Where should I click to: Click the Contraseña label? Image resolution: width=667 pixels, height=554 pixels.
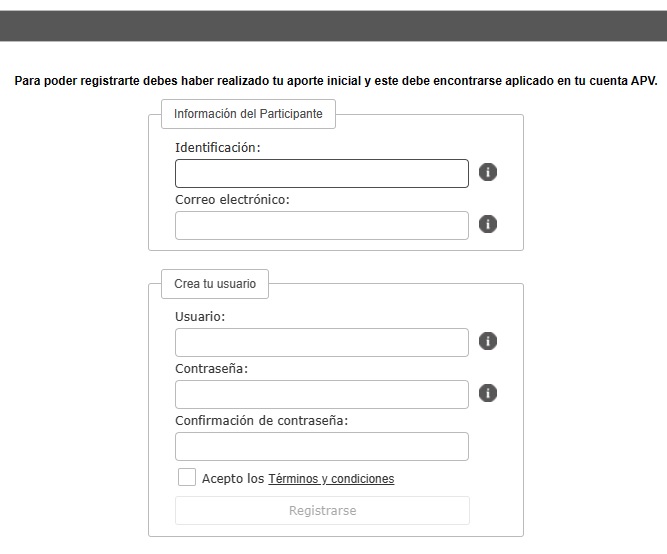point(211,368)
